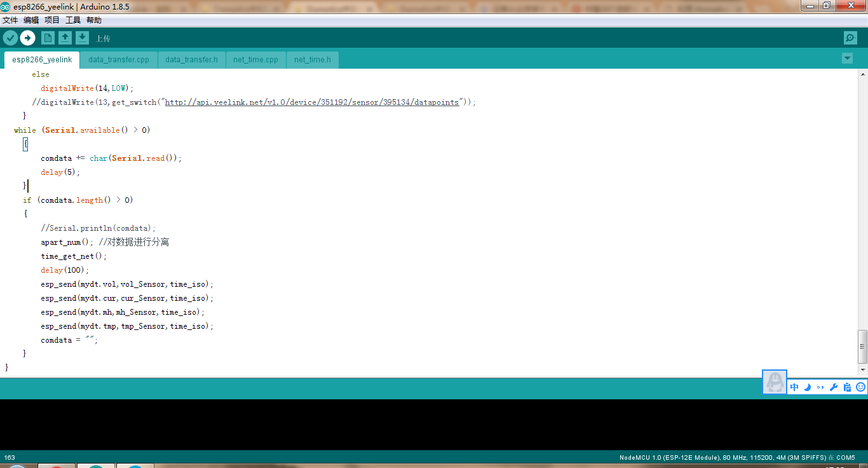
Task: Click the yeelink API URL in the comment
Action: tap(312, 102)
